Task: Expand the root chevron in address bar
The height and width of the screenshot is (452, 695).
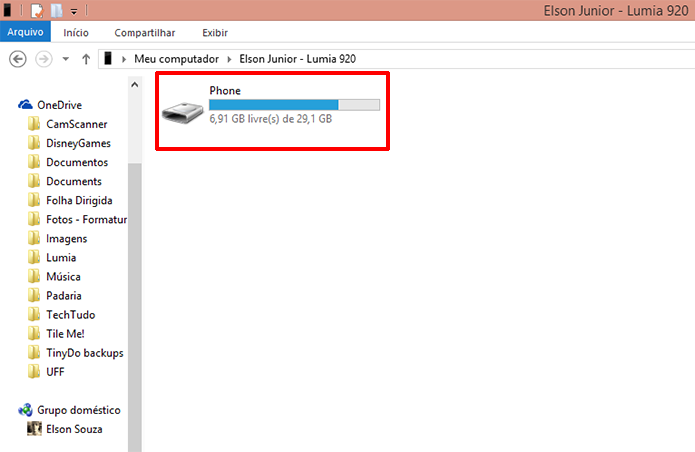Action: point(124,59)
